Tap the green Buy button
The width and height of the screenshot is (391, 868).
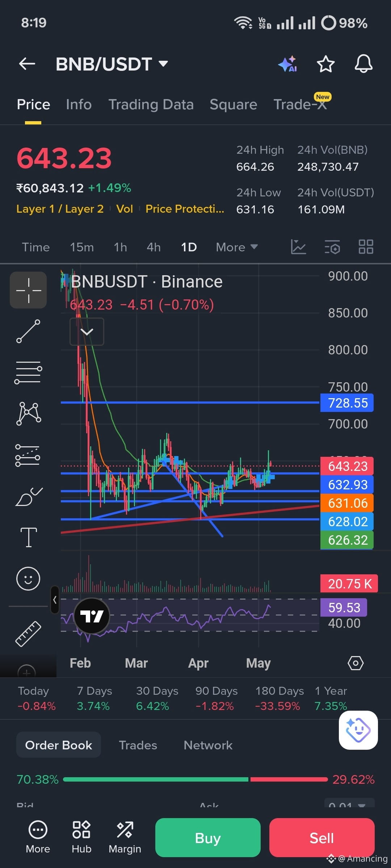pos(208,838)
